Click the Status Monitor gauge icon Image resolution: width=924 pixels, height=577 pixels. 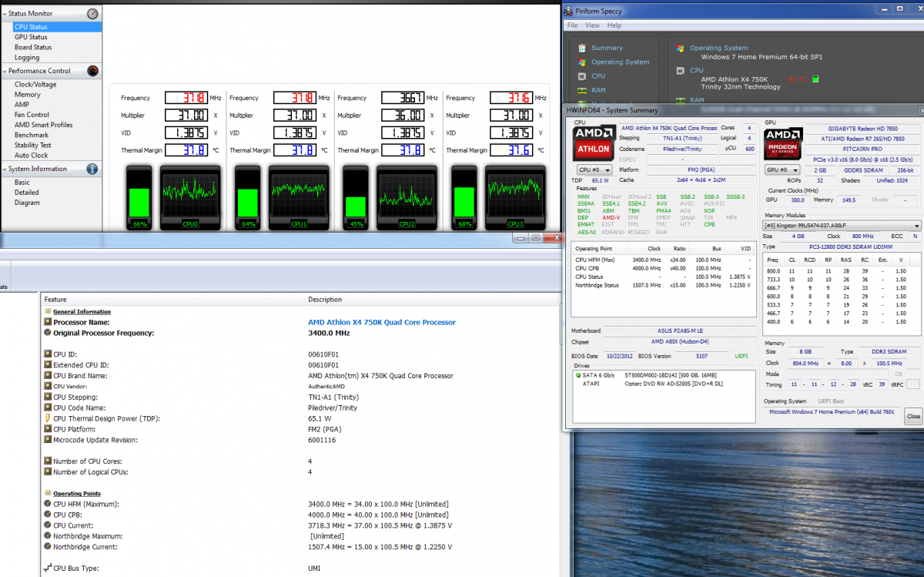coord(92,14)
